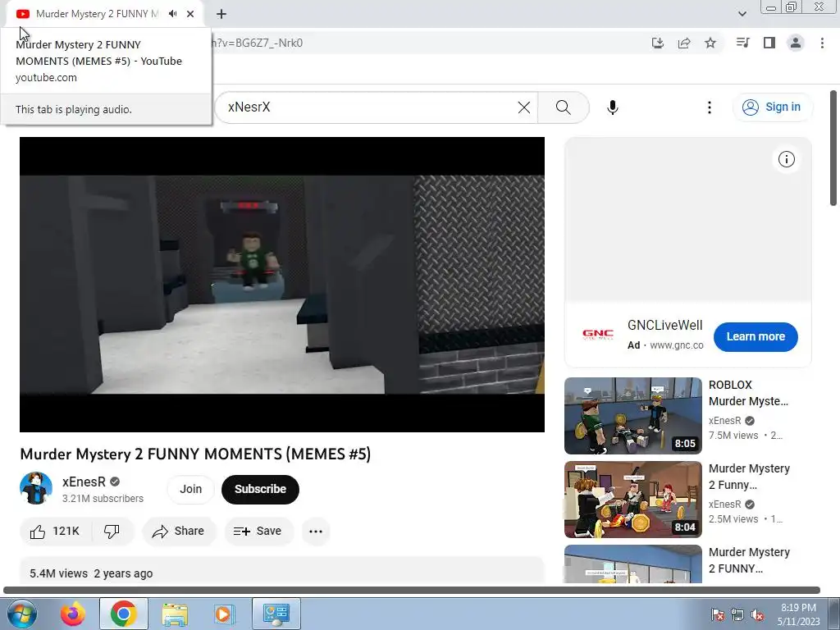Open ROBLOX Murder Myste... 8:05 video thumbnail

632,416
